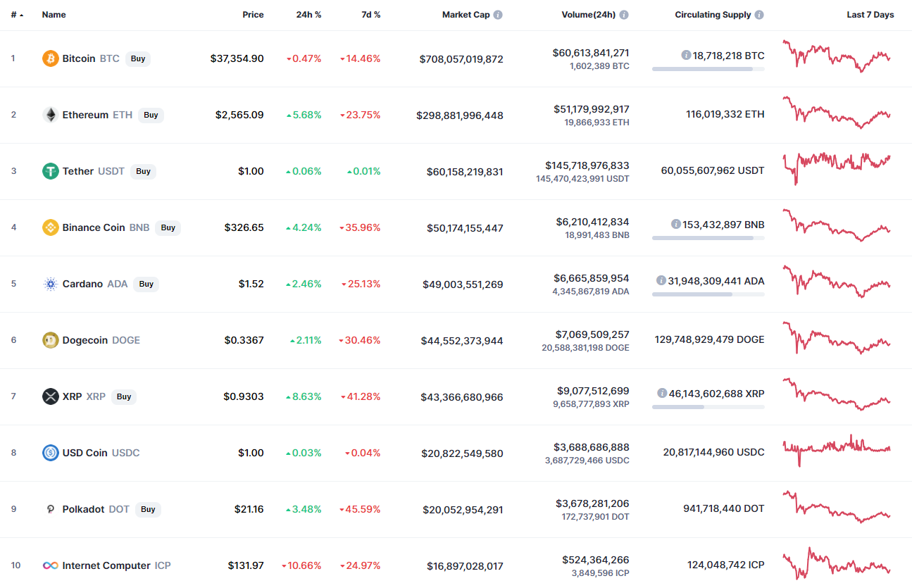This screenshot has width=912, height=588.
Task: Open the Ethereum last 7 days sparkline chart
Action: pos(837,113)
